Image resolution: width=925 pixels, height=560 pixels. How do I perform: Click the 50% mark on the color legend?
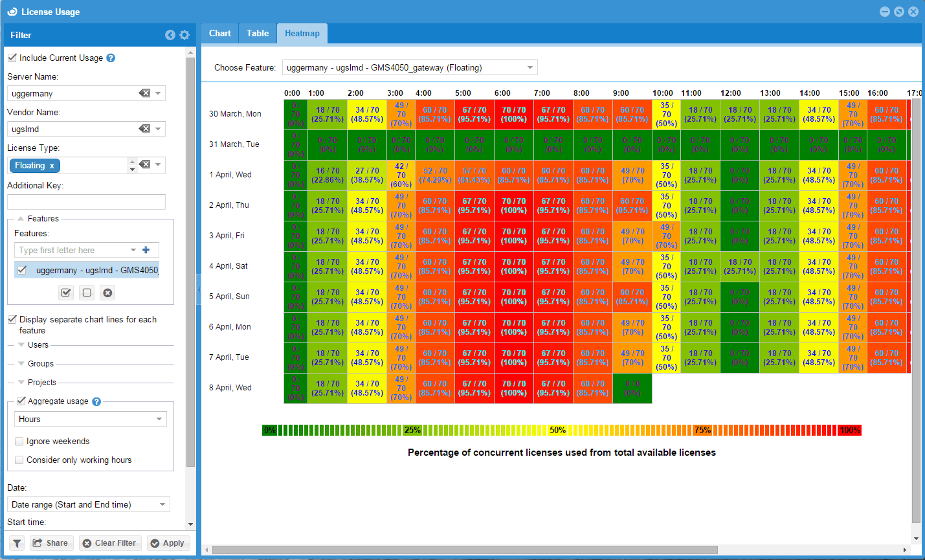(557, 431)
